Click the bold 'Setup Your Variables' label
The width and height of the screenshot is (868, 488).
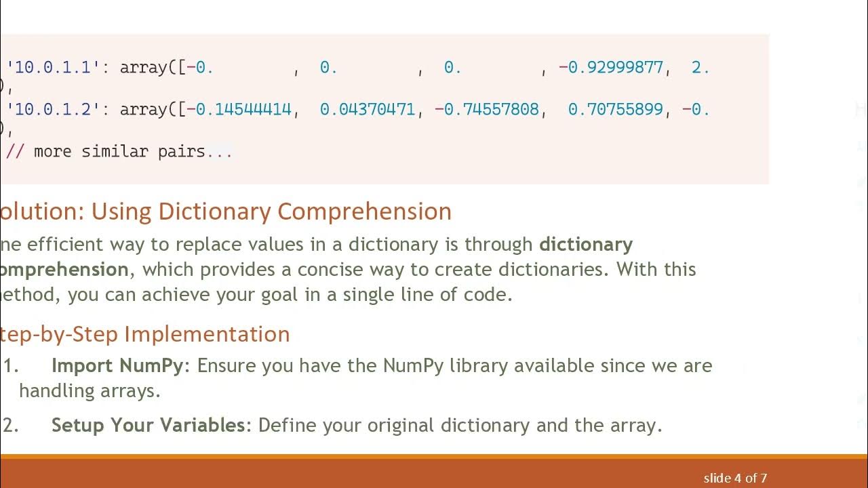[x=148, y=426]
